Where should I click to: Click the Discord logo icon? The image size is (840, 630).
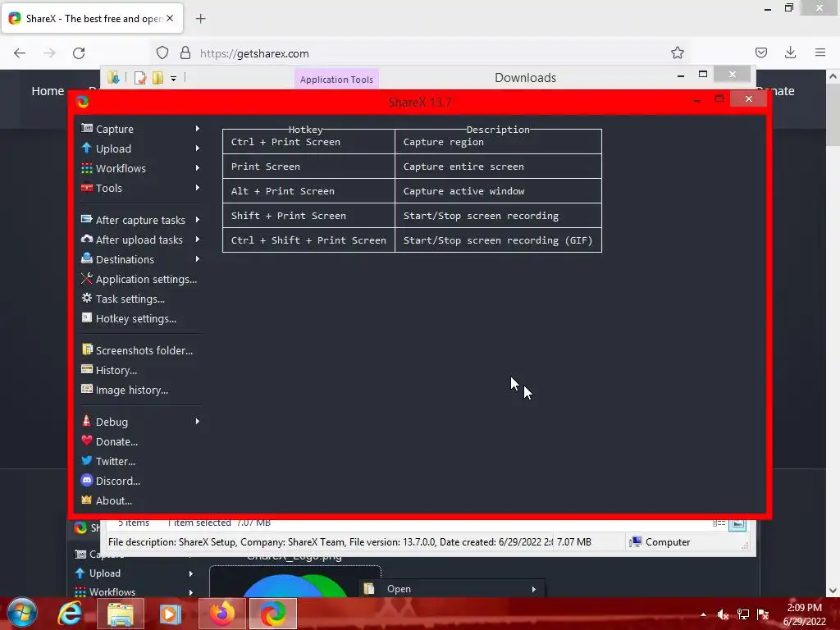[87, 480]
